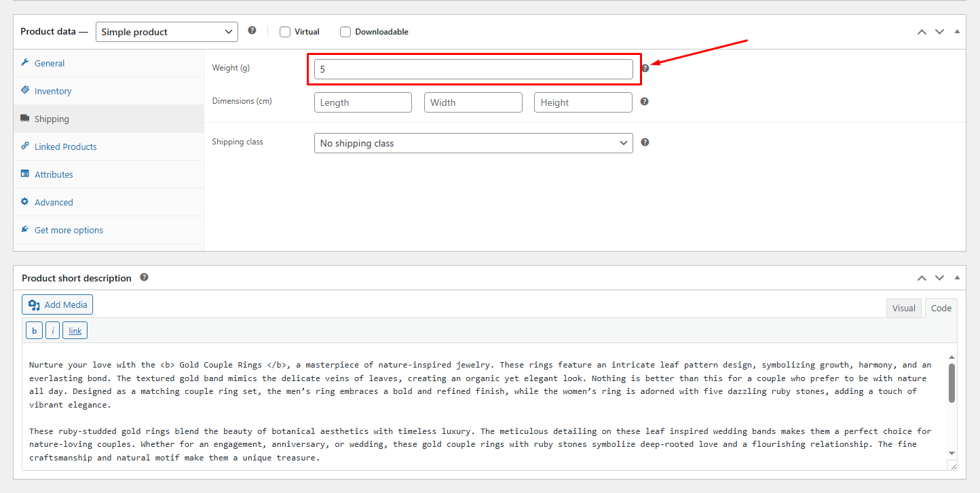
Task: Click the Width dimension field
Action: click(x=473, y=102)
